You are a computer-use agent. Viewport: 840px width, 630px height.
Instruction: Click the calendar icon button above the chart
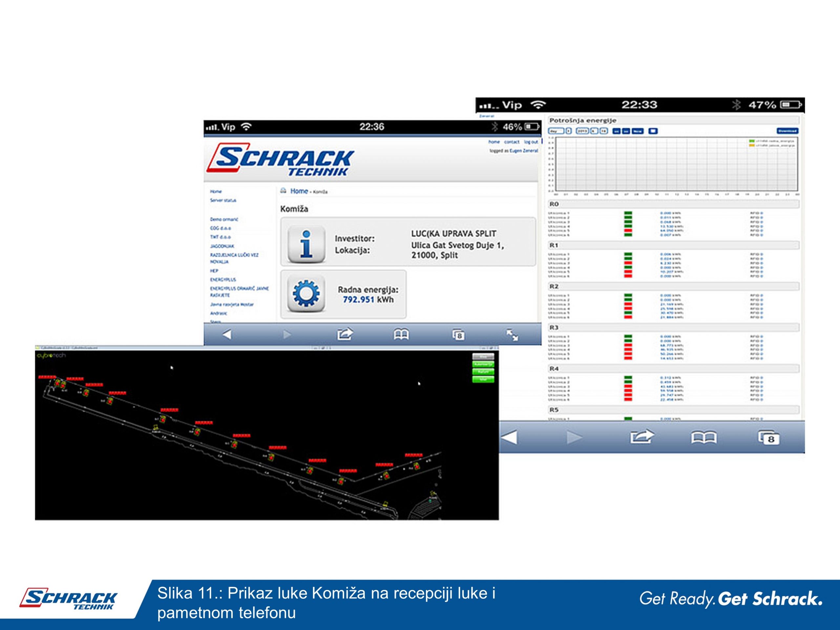(x=653, y=131)
